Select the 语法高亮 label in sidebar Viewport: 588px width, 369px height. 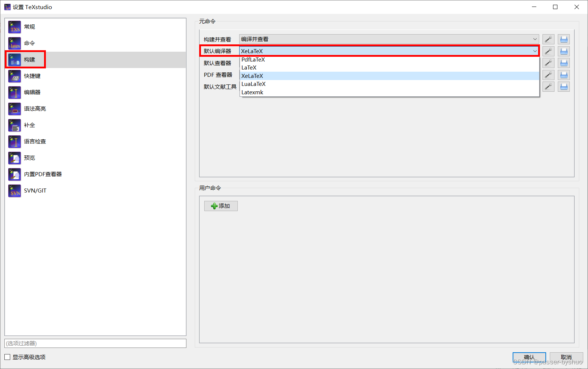pyautogui.click(x=35, y=109)
